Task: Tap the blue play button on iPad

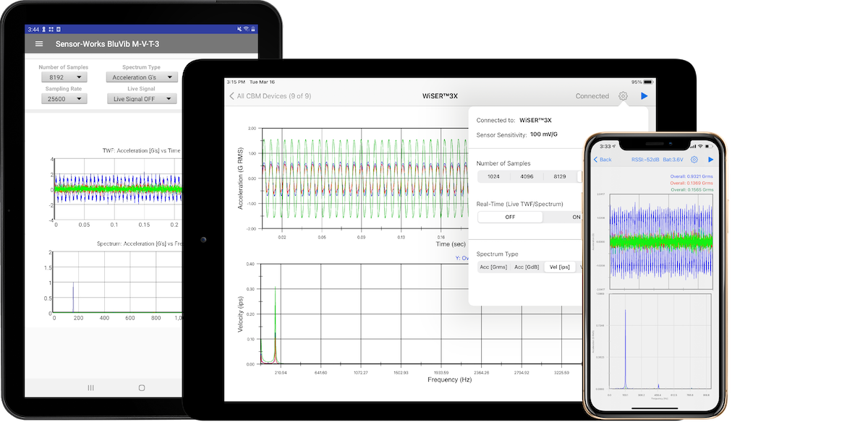Action: 644,96
